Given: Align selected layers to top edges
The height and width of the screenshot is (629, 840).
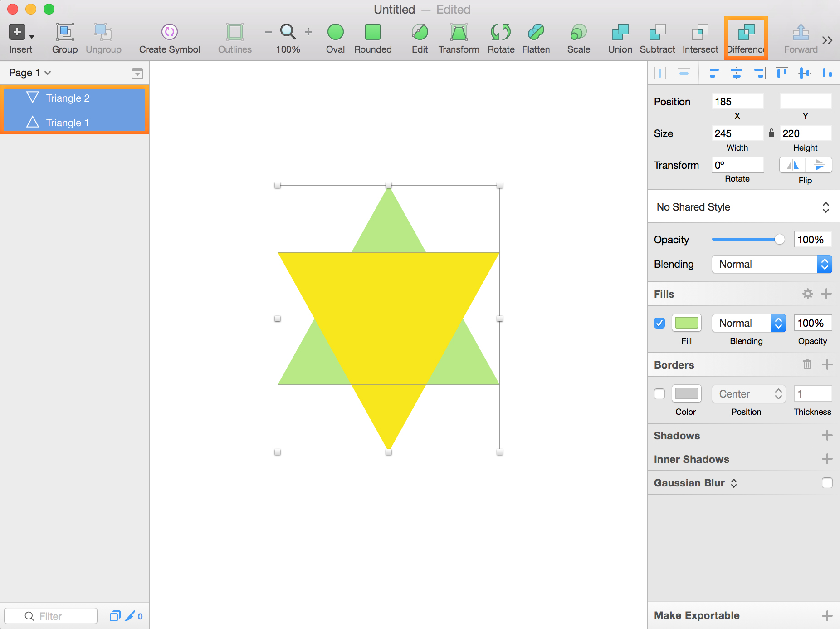Looking at the screenshot, I should click(x=782, y=73).
